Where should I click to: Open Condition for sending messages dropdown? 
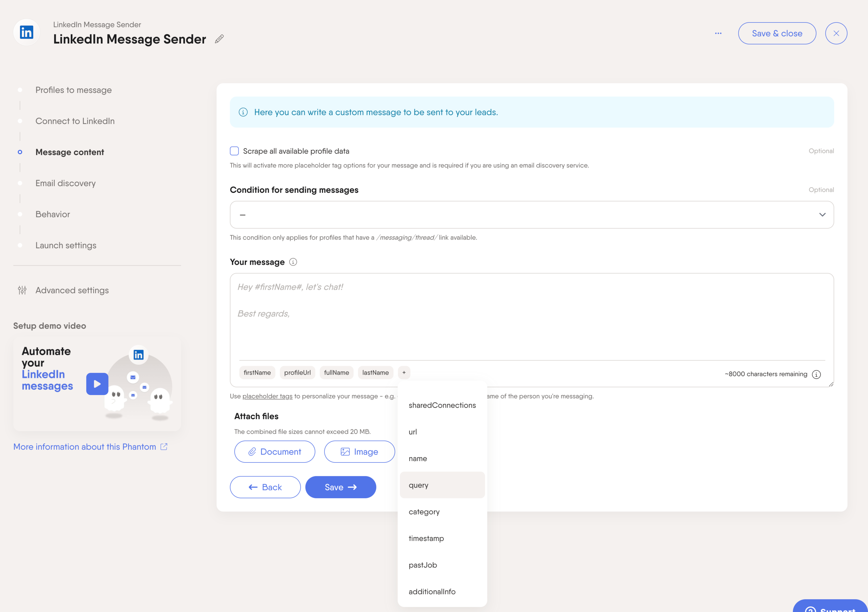click(532, 214)
